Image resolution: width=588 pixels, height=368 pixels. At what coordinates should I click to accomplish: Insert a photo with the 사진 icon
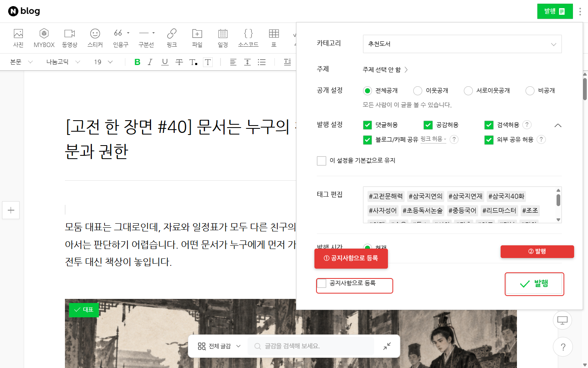[x=18, y=38]
